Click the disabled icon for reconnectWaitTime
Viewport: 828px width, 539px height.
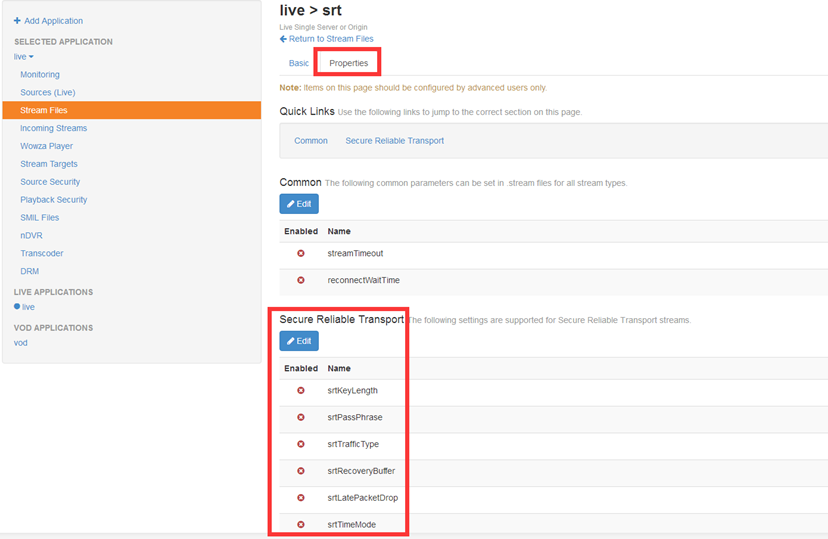click(300, 280)
